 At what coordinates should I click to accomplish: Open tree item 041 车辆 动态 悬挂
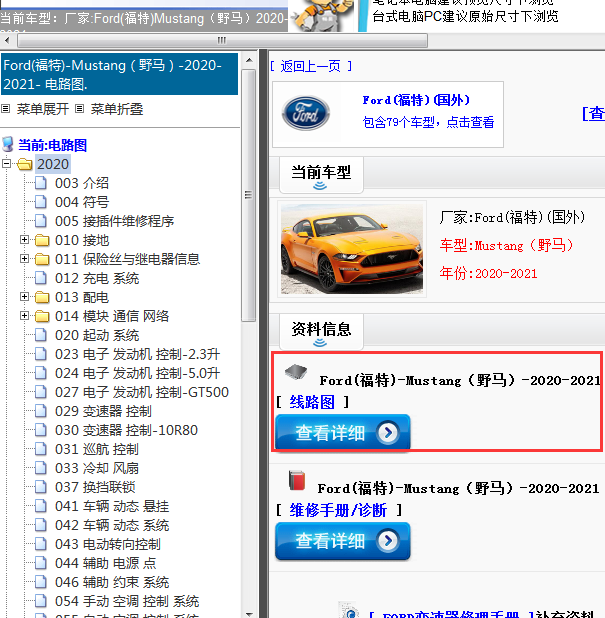pos(112,506)
